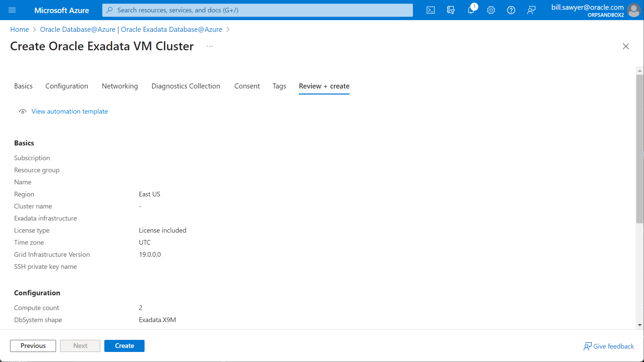Send feedback via the person icon

(x=531, y=10)
